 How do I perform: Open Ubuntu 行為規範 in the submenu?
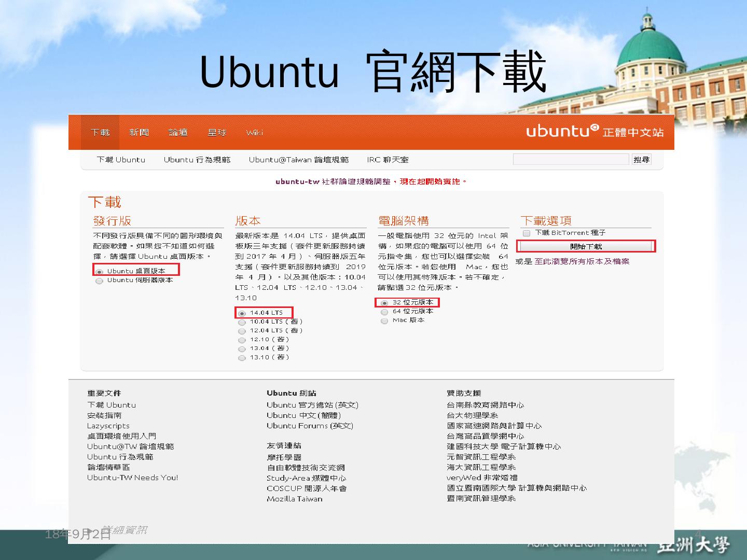197,160
